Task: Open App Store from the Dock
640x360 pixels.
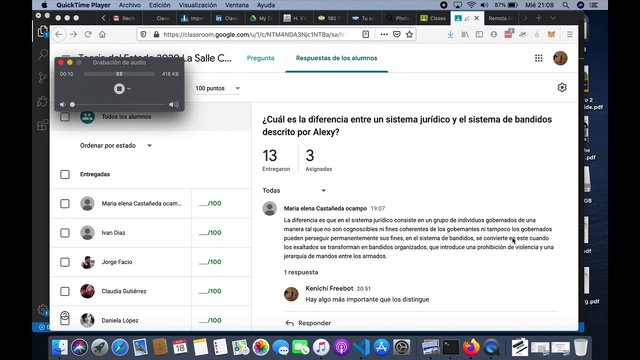Action: click(x=382, y=347)
